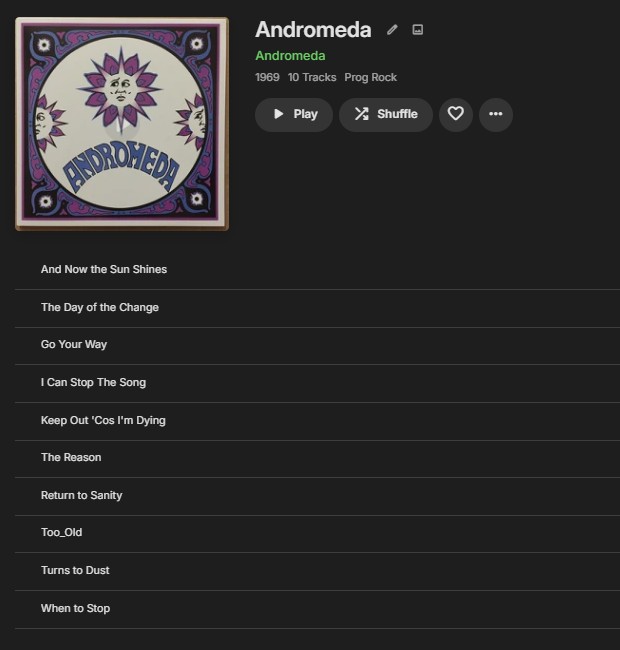Viewport: 620px width, 650px height.
Task: Select track Return to Sanity
Action: point(317,496)
